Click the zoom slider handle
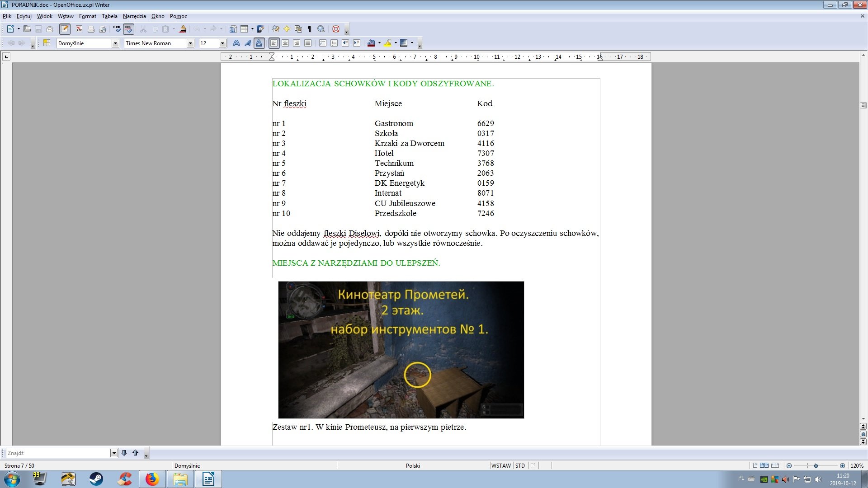This screenshot has width=868, height=488. tap(816, 465)
